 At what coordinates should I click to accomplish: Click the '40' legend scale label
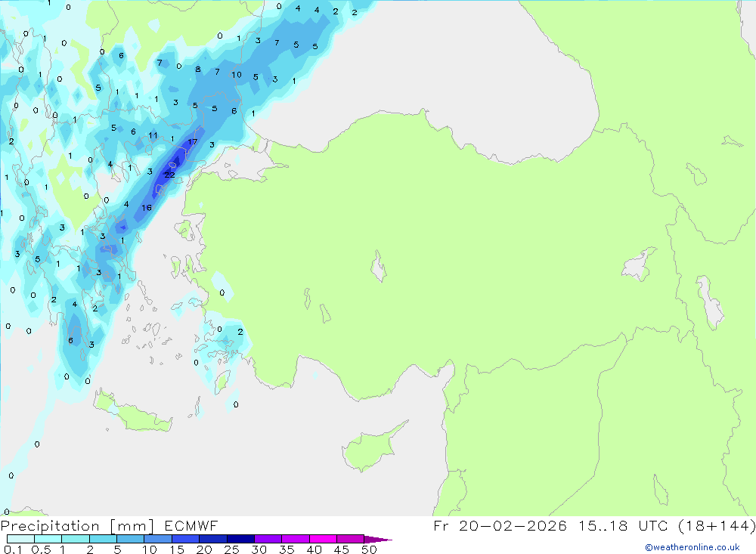314,549
